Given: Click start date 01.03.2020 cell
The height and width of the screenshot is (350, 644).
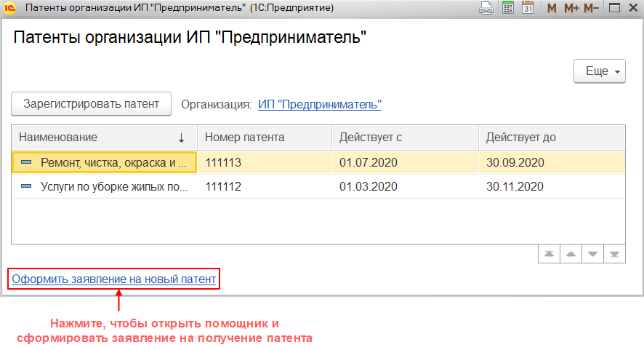Looking at the screenshot, I should 405,186.
